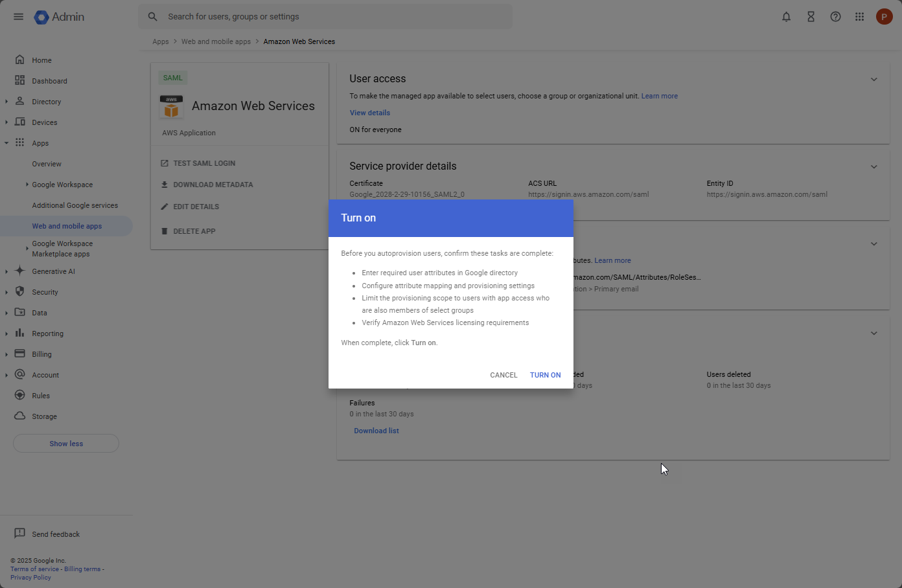Click the Test SAML Login open icon

click(x=164, y=163)
